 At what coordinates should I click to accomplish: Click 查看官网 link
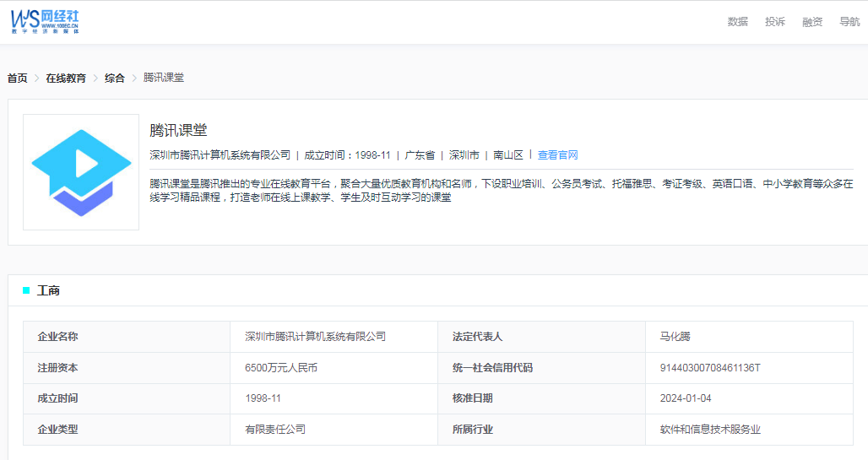pos(557,155)
